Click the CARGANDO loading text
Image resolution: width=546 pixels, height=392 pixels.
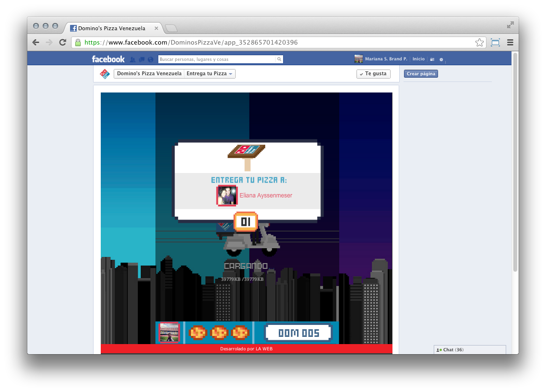pyautogui.click(x=246, y=266)
